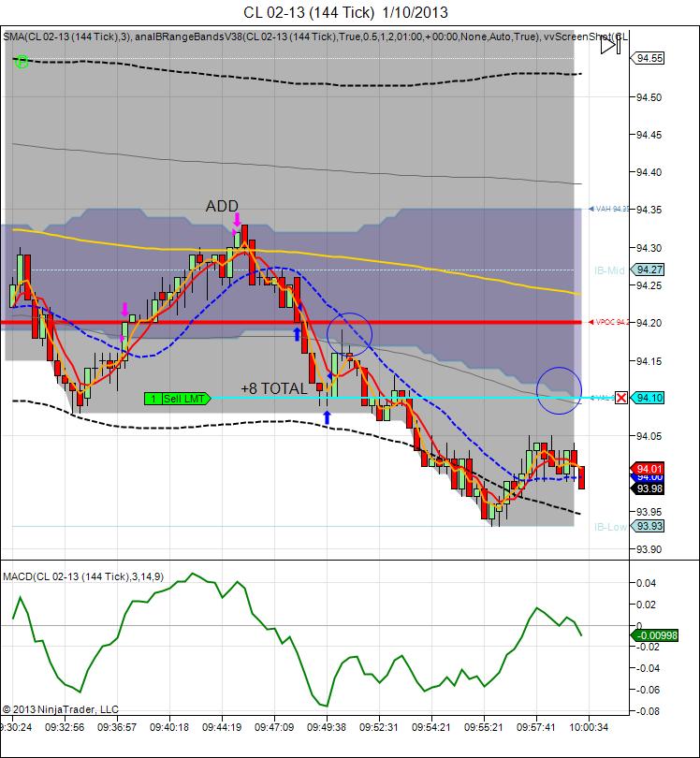Click the MACD indicator label text
The image size is (700, 758).
click(83, 576)
